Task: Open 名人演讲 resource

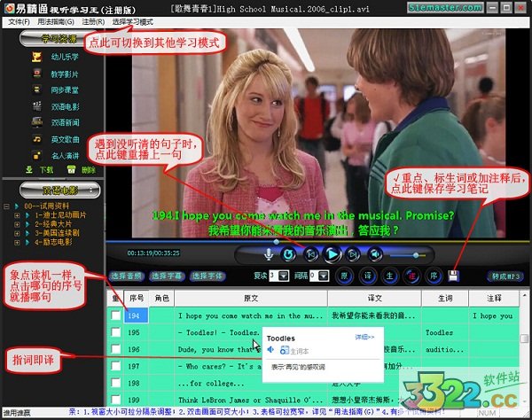Action: 65,156
